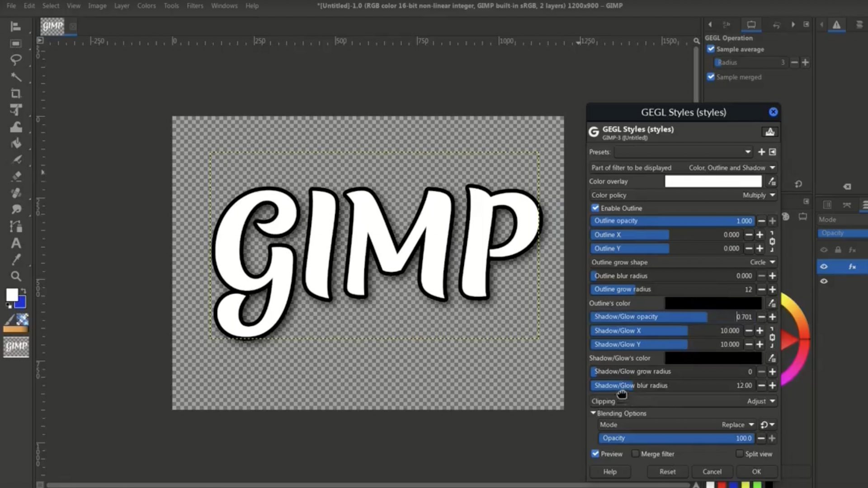868x488 pixels.
Task: Open the Presets dropdown
Action: (x=684, y=152)
